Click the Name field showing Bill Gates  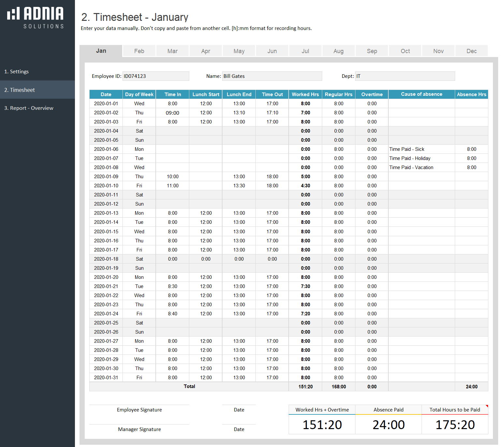(272, 76)
